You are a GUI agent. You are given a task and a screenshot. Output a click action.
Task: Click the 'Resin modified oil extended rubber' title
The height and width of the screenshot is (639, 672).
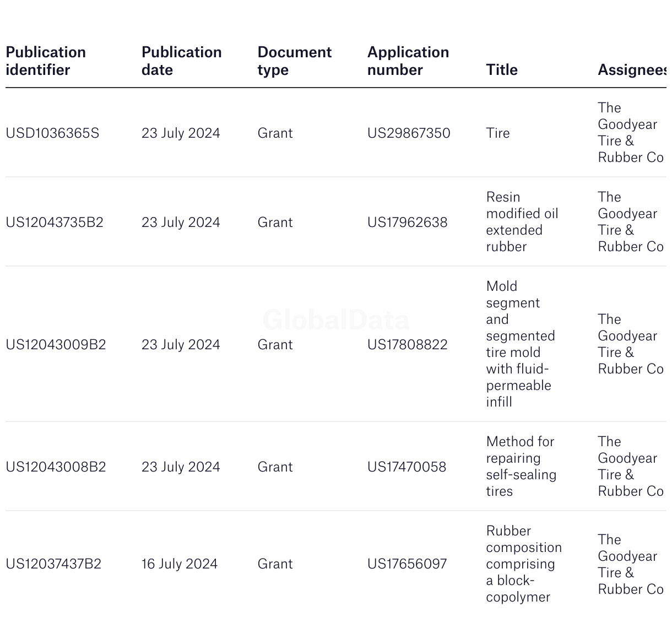click(522, 222)
